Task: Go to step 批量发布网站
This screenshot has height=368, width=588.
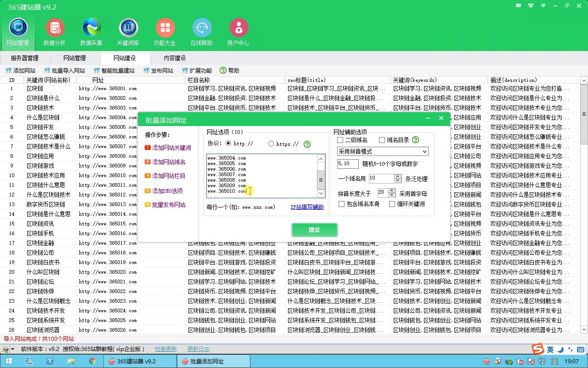Action: 165,205
